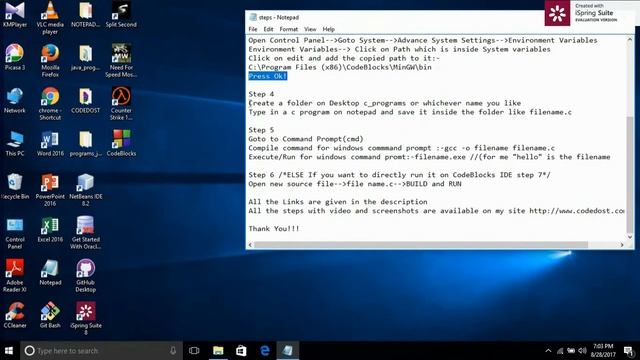Open the Network desktop icon

pos(15,100)
